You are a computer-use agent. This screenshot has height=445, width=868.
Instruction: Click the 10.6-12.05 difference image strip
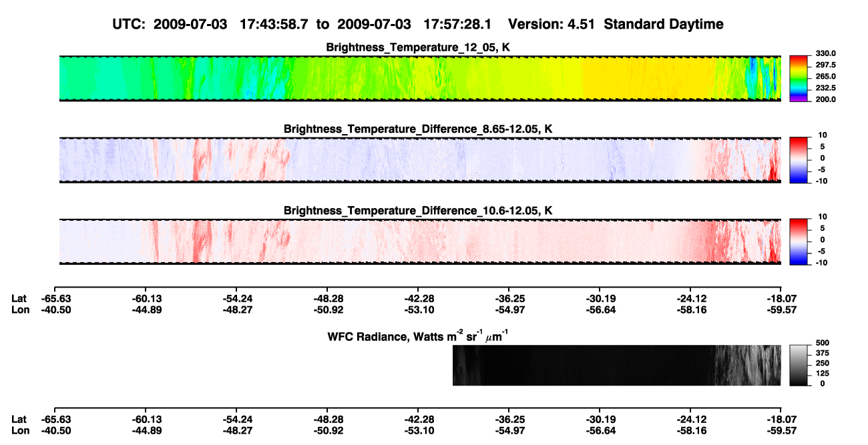[420, 241]
